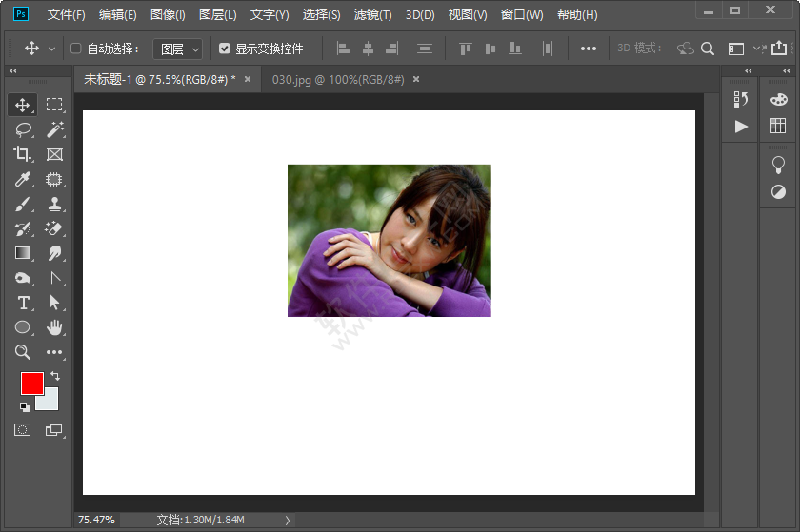Select the Move tool in toolbox
800x532 pixels.
[22, 105]
